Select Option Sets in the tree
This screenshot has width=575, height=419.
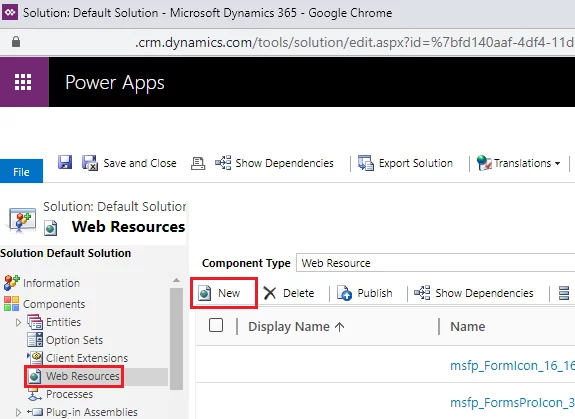click(74, 340)
